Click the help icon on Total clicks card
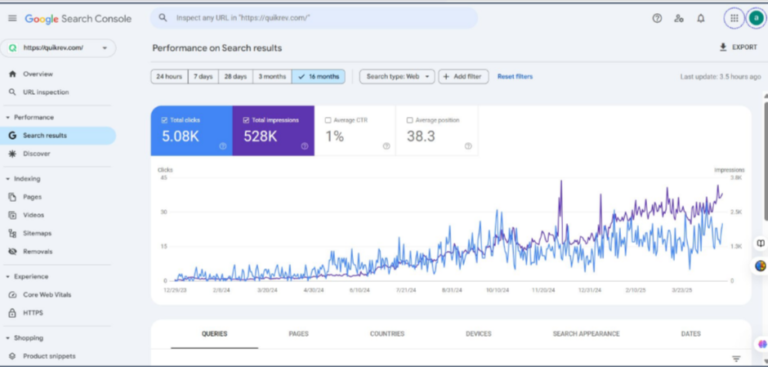Viewport: 768px width, 367px height. coord(223,146)
